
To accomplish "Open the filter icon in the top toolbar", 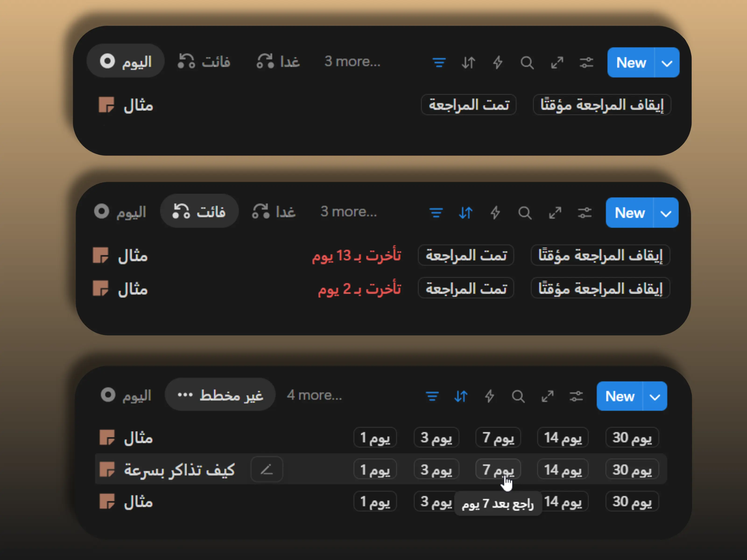I will tap(439, 63).
